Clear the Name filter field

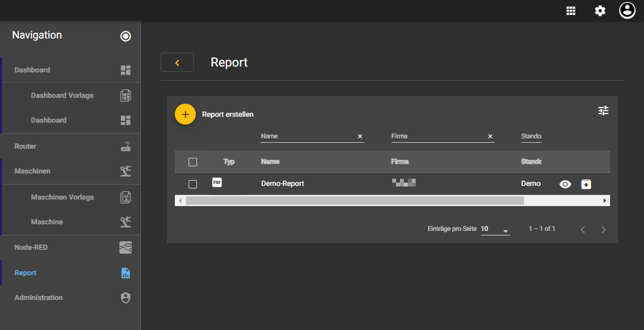coord(360,136)
